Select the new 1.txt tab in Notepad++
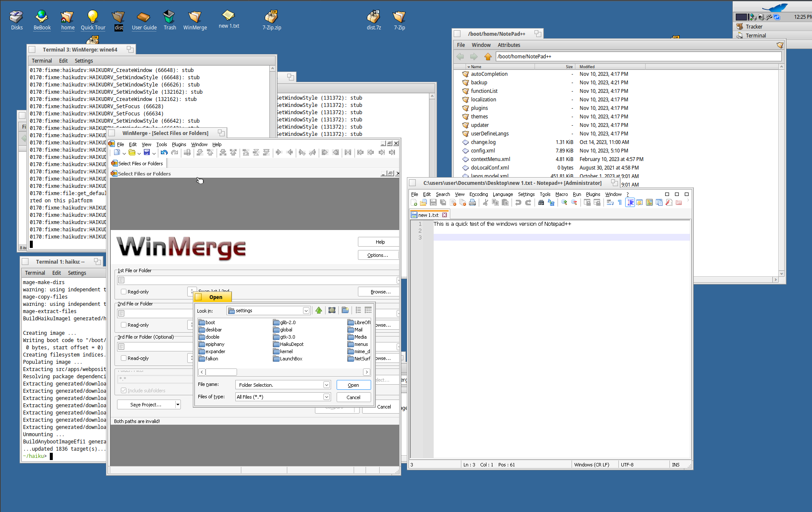Screen dimensions: 812x512 tap(429, 215)
